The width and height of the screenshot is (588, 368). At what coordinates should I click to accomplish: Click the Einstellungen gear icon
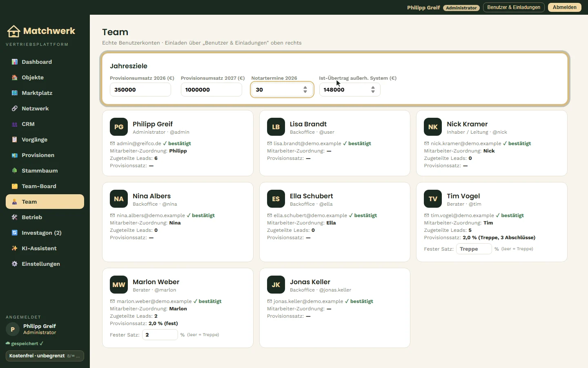tap(15, 264)
